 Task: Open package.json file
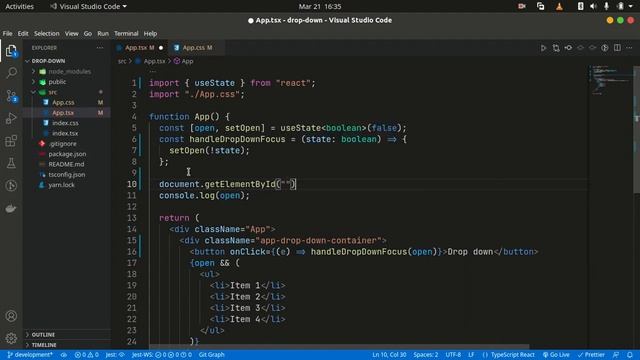click(x=67, y=154)
